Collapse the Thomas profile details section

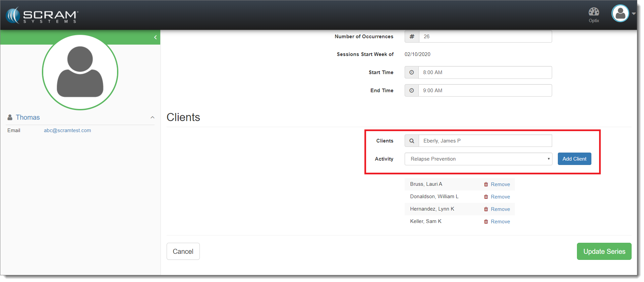pyautogui.click(x=152, y=117)
